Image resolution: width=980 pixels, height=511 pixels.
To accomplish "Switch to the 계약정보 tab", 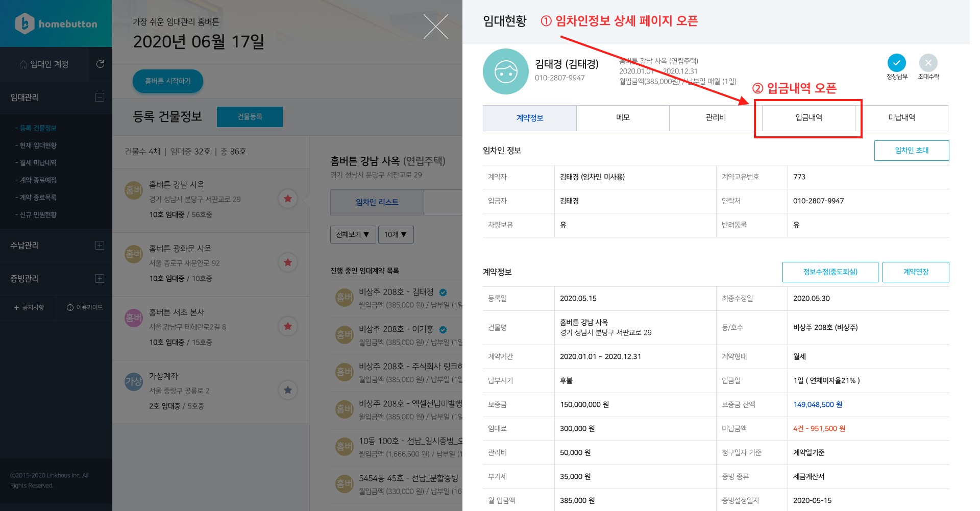I will tap(530, 118).
